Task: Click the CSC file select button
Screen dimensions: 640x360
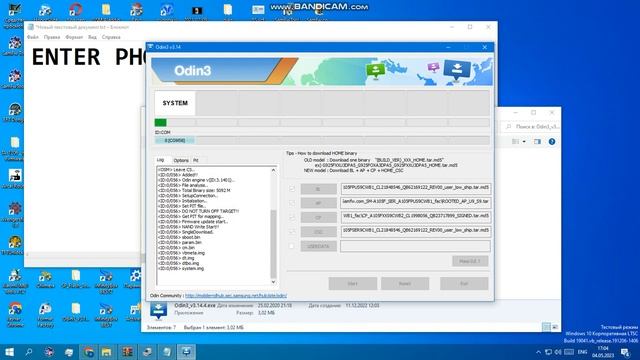Action: tap(318, 232)
